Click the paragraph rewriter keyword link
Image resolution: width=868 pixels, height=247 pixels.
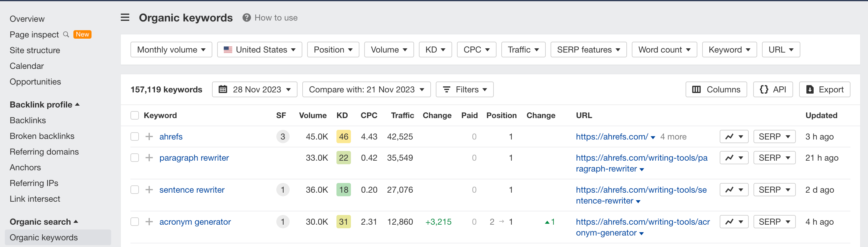point(194,158)
